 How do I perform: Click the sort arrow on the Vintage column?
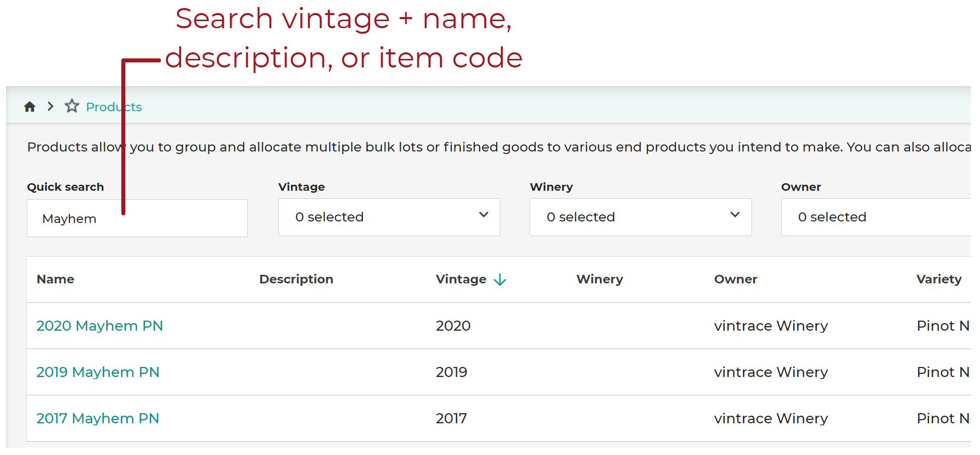click(x=499, y=279)
